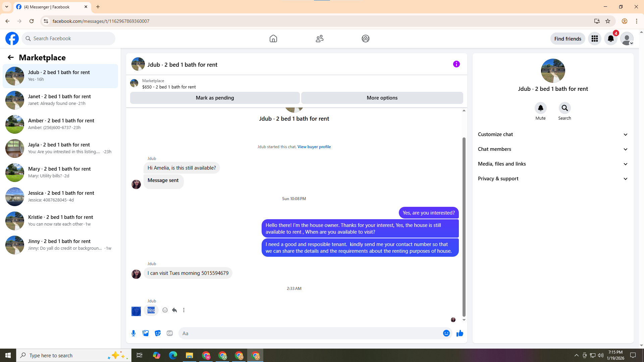Toggle the conversation information panel icon

(x=456, y=64)
